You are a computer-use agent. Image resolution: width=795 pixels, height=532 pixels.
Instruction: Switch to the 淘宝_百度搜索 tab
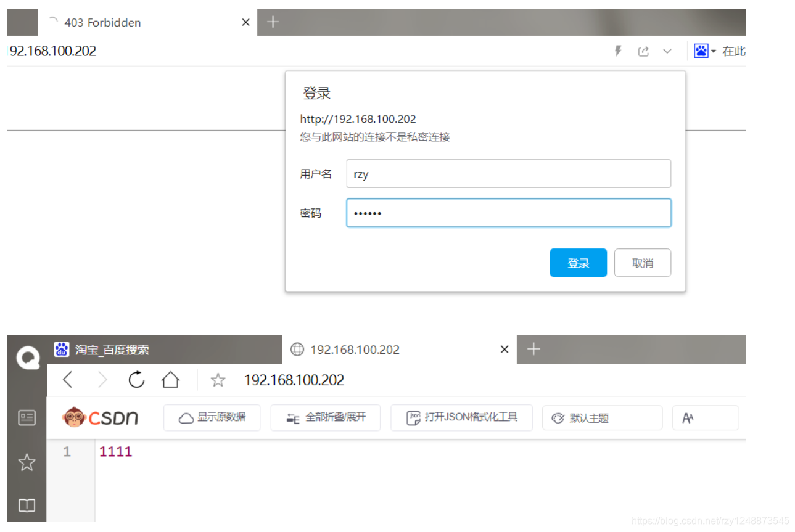coord(164,350)
